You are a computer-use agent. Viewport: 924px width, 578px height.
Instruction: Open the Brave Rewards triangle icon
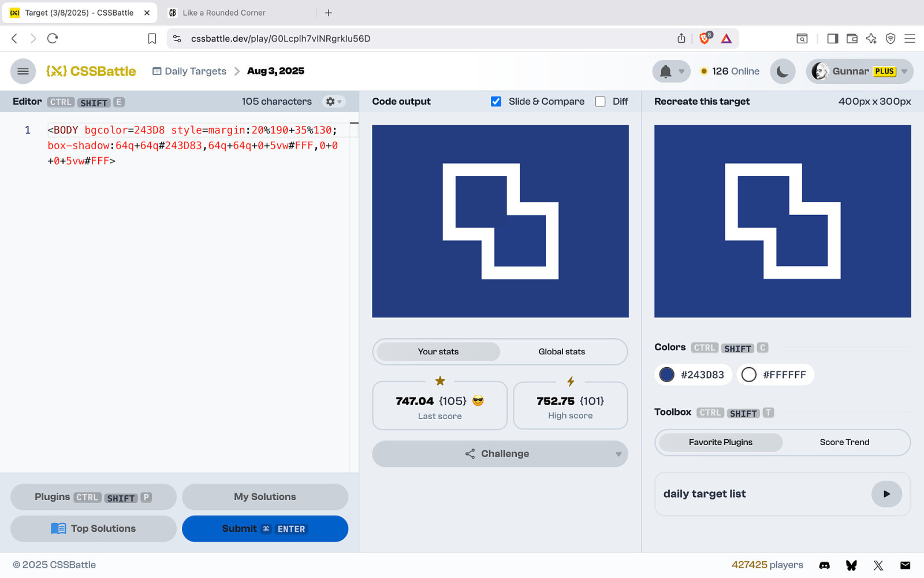(x=726, y=39)
